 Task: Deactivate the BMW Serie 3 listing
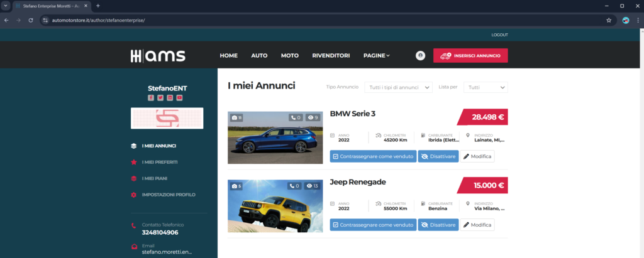tap(438, 156)
